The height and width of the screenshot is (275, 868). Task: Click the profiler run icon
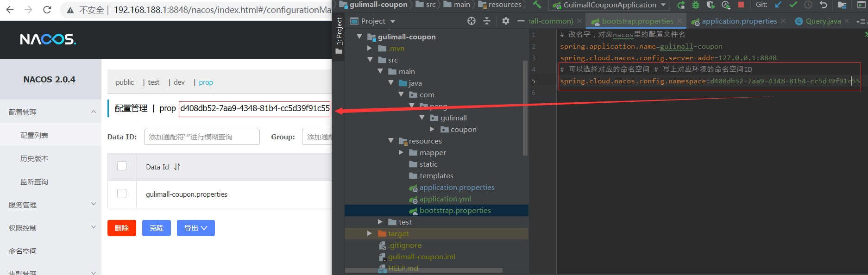[x=726, y=5]
